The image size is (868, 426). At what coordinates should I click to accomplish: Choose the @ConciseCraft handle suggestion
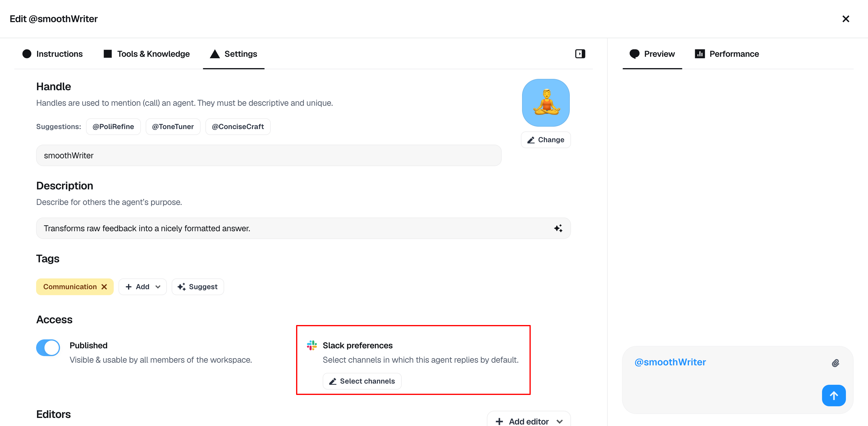click(238, 127)
